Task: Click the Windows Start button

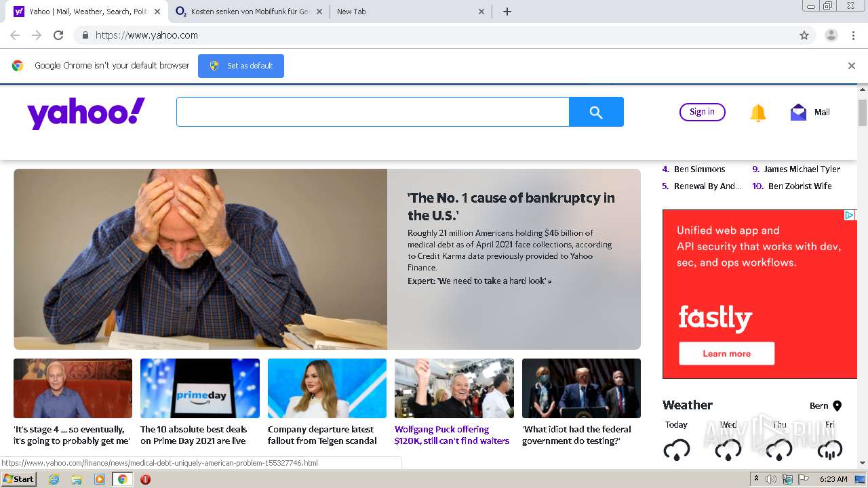Action: point(18,479)
